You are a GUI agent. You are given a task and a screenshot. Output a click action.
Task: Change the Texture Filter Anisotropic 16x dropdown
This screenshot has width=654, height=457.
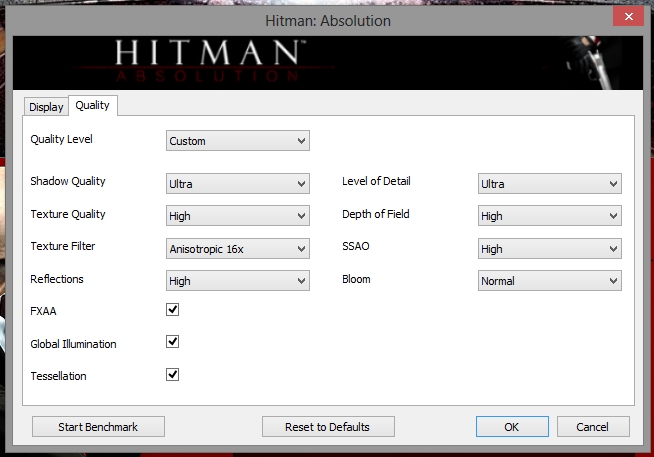click(238, 249)
